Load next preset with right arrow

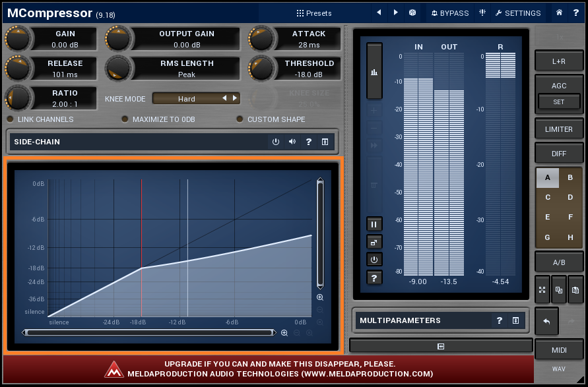pyautogui.click(x=395, y=13)
